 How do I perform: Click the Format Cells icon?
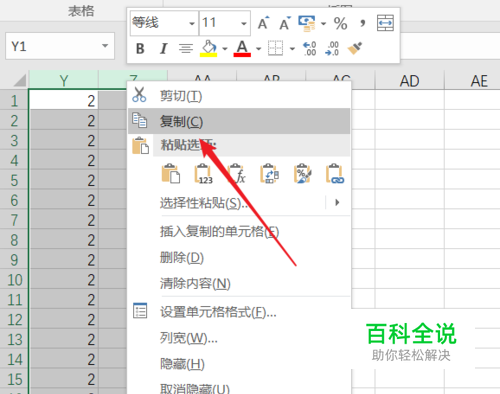tap(140, 311)
